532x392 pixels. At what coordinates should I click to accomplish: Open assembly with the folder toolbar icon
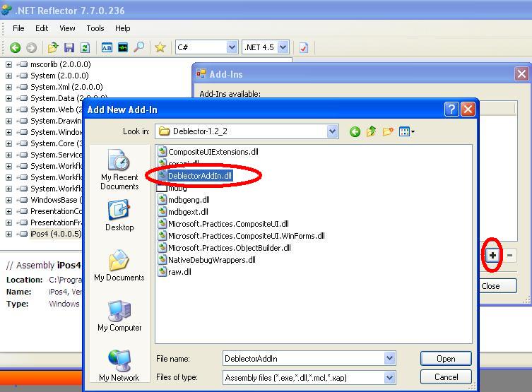click(x=53, y=47)
